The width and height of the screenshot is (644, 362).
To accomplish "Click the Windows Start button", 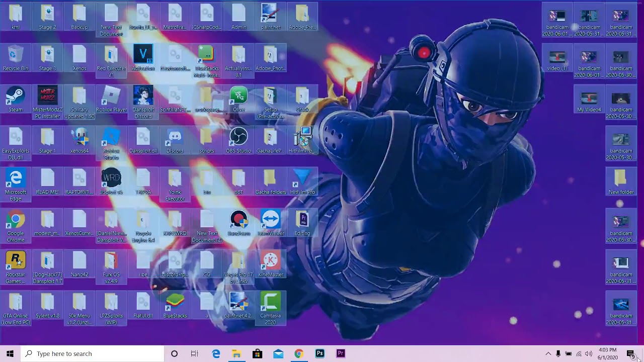I will point(10,353).
